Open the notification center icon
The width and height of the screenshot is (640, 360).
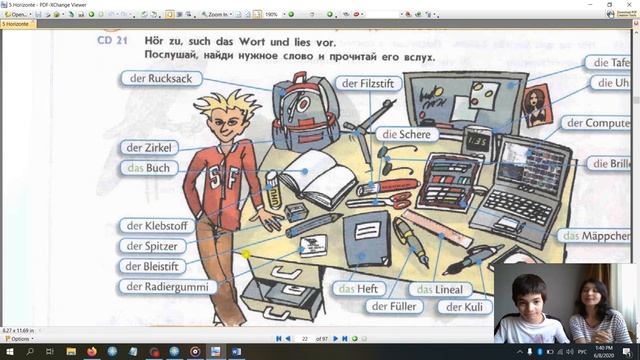[x=627, y=351]
